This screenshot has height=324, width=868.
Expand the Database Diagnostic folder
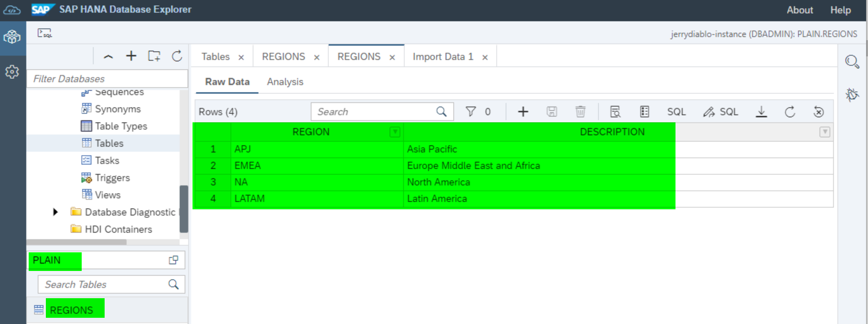tap(55, 212)
